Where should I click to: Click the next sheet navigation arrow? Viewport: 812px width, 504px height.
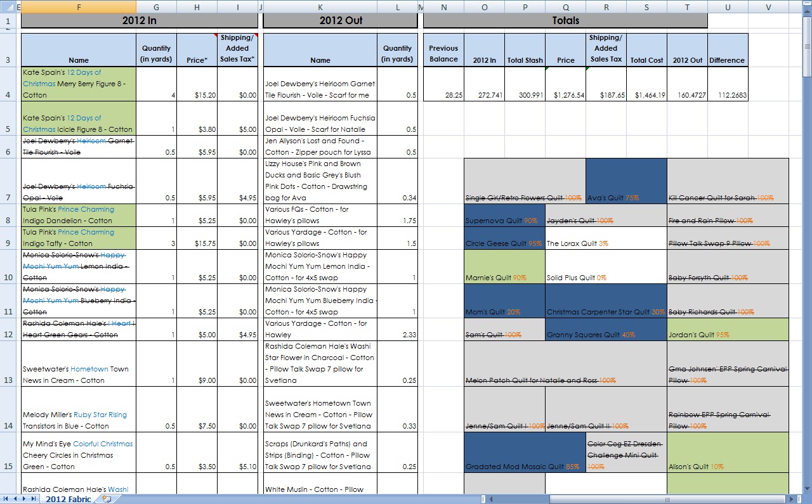(x=25, y=499)
